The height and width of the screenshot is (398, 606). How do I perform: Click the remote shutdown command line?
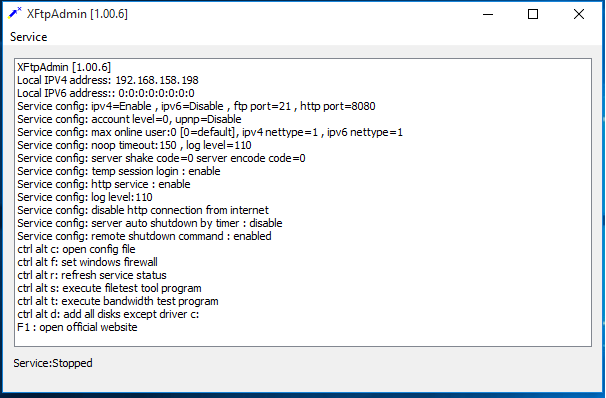[144, 236]
